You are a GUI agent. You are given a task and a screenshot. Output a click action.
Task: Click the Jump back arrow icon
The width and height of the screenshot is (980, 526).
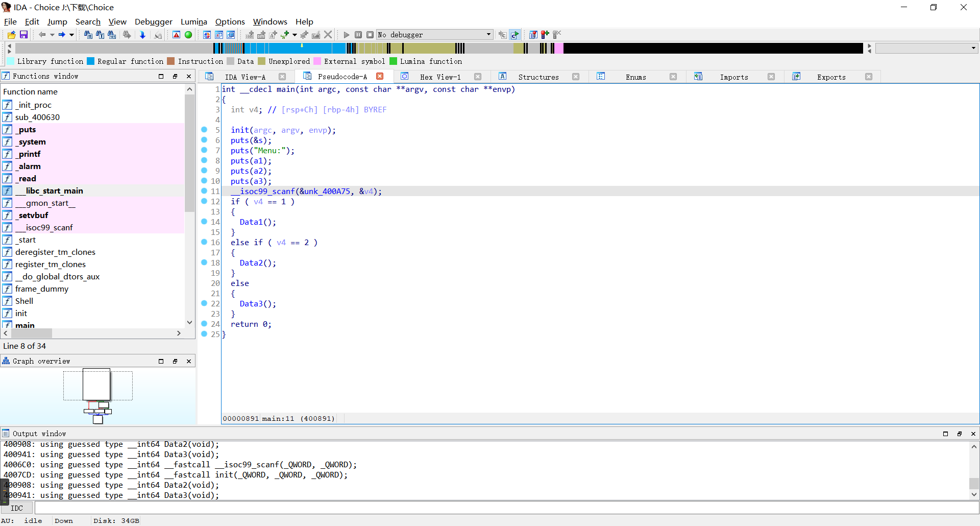click(x=42, y=35)
